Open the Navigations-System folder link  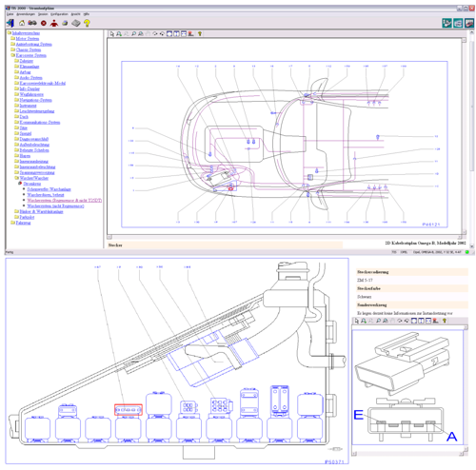coord(35,100)
